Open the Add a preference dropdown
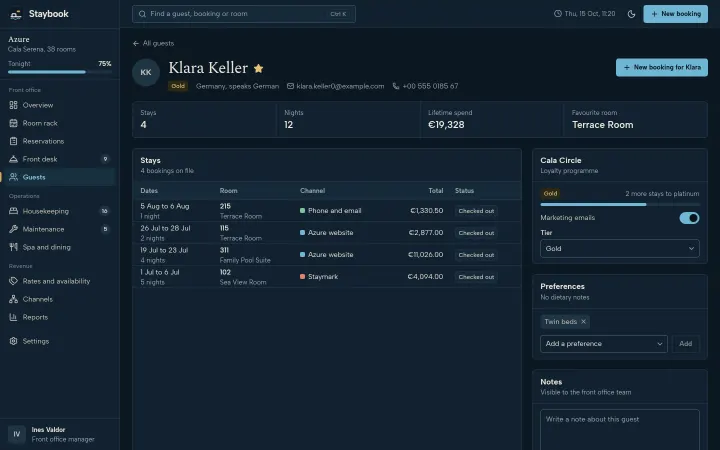Viewport: 720px width, 450px height. coord(603,343)
